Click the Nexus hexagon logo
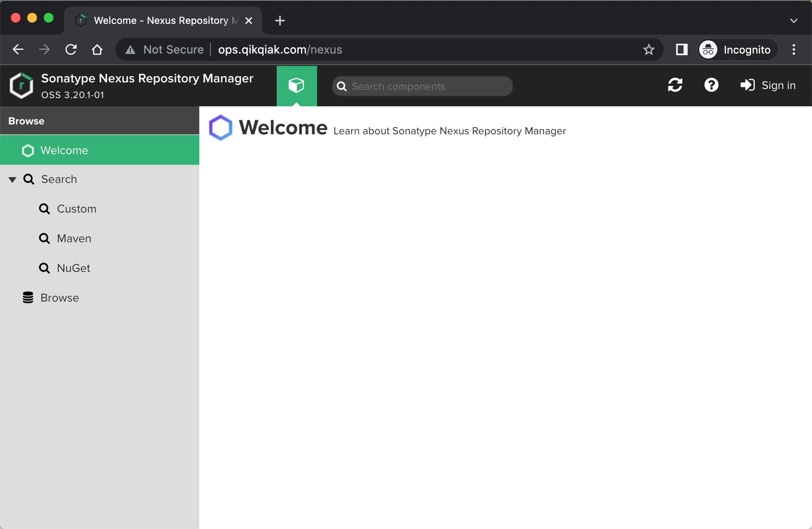Viewport: 812px width, 529px height. point(21,86)
